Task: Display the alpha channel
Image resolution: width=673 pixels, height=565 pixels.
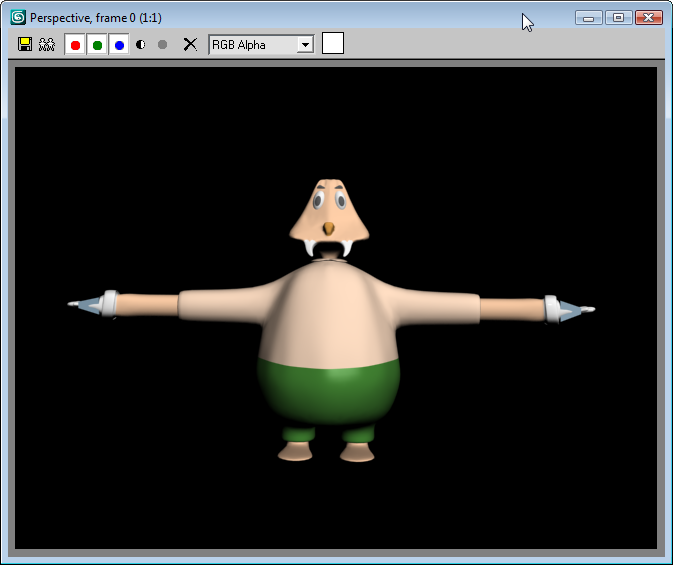Action: click(140, 45)
